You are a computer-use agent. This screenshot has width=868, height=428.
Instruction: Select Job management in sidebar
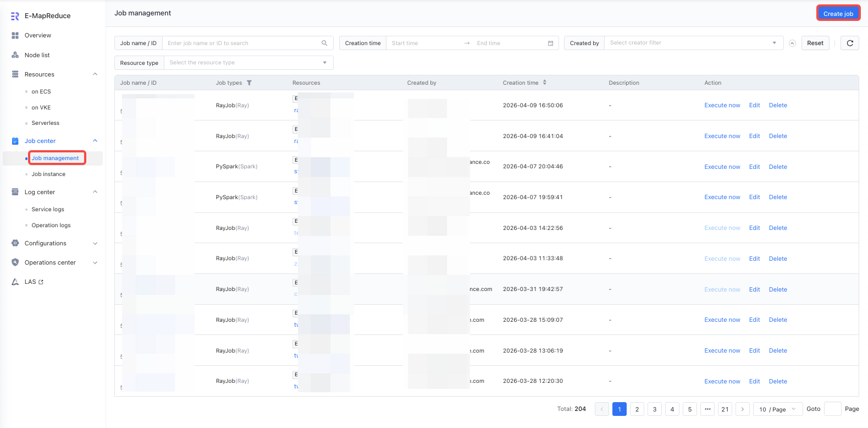coord(55,158)
